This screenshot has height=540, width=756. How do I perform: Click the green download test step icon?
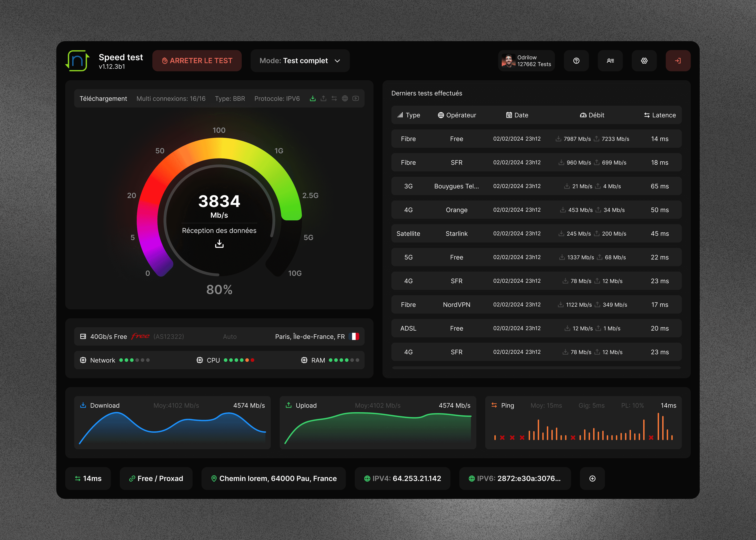coord(312,98)
